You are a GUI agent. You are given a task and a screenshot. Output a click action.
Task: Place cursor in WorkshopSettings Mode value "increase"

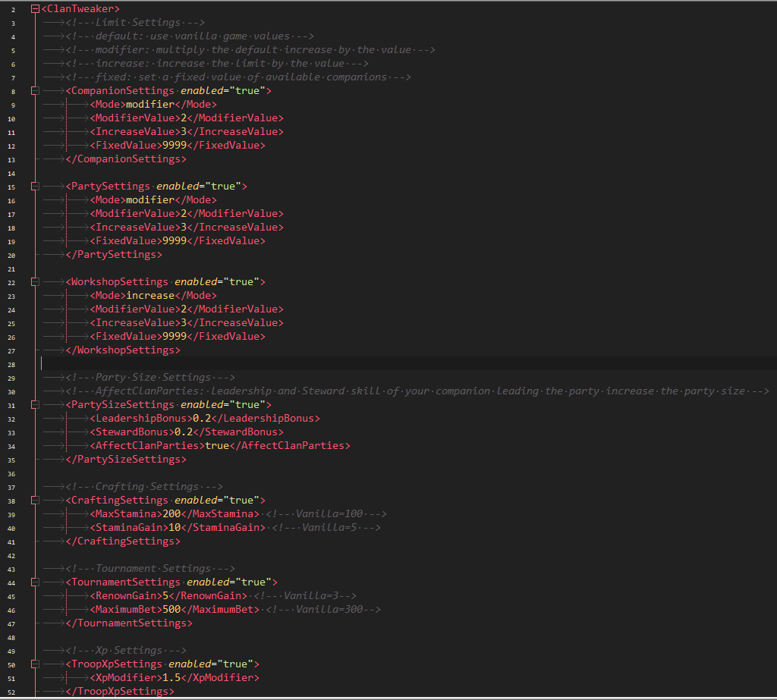150,296
